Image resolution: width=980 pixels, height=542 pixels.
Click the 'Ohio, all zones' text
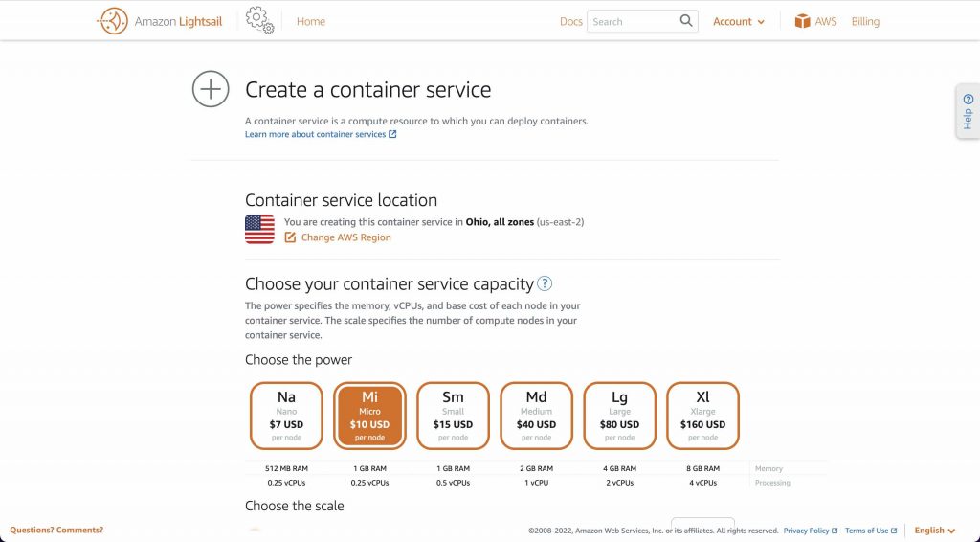pyautogui.click(x=500, y=222)
